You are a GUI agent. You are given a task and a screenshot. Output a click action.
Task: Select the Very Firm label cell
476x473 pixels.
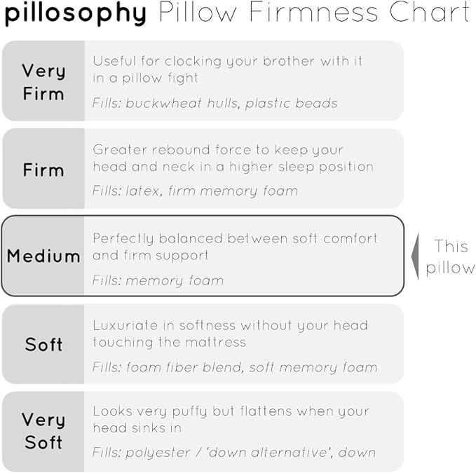[43, 81]
